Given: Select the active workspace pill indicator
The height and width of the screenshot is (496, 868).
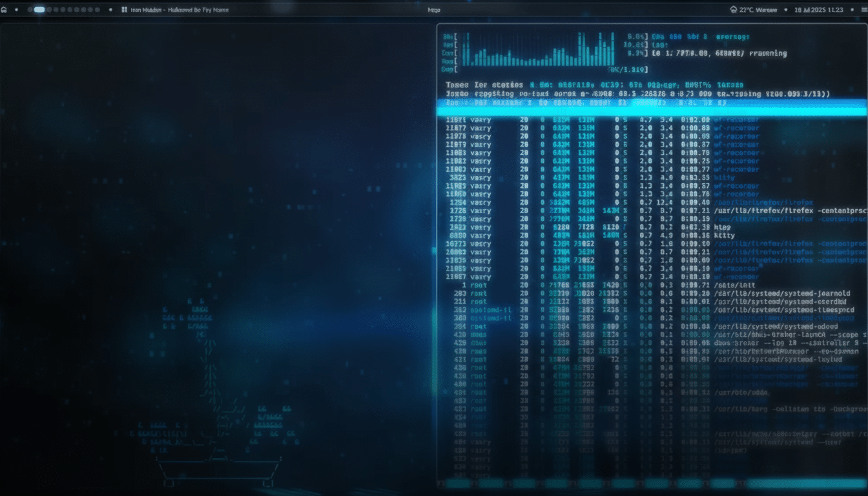Looking at the screenshot, I should [x=39, y=10].
